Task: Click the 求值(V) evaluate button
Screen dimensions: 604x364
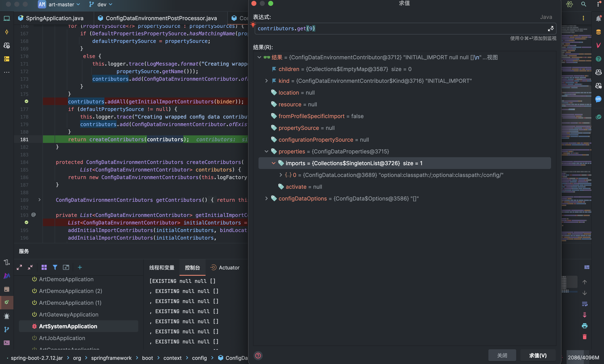Action: 538,355
